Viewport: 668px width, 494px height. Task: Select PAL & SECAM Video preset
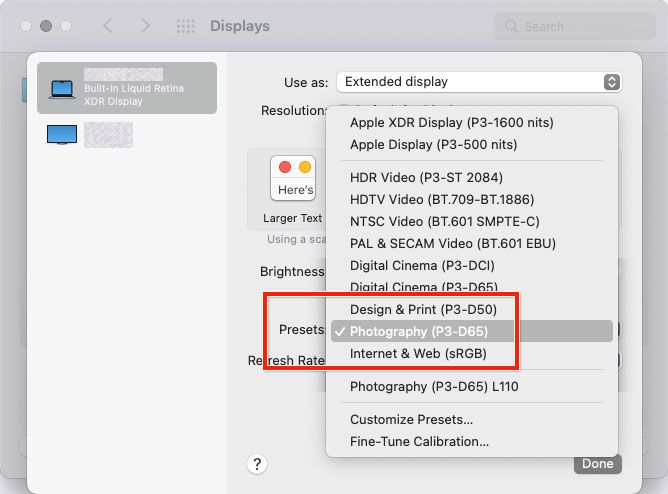coord(452,244)
